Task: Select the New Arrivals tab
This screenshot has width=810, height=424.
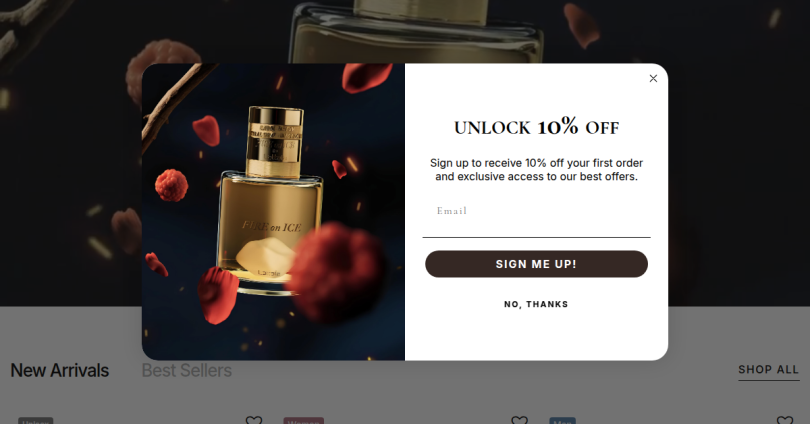Action: (60, 370)
